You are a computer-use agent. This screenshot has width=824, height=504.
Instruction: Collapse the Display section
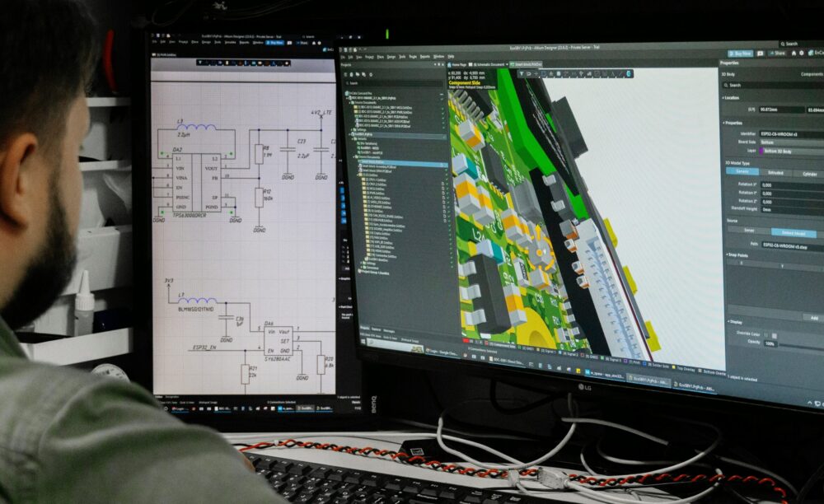coord(728,321)
